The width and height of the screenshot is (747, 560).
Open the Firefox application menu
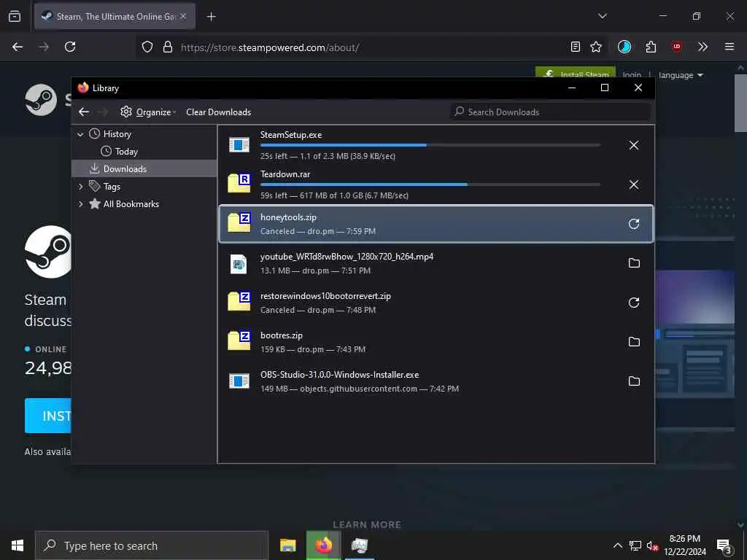tap(729, 47)
